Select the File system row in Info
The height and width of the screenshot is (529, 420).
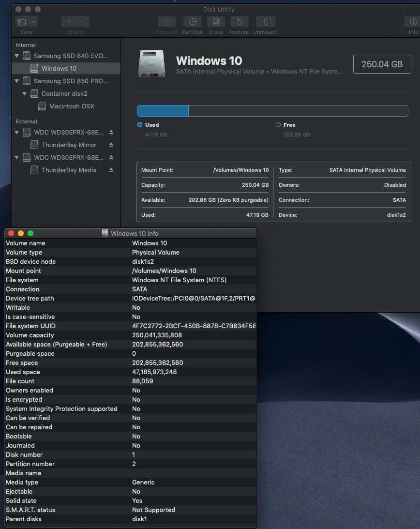131,280
